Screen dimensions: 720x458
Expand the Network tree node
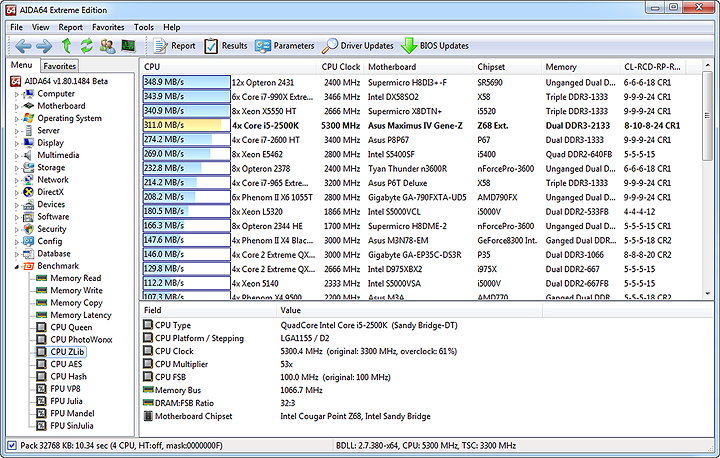click(17, 181)
